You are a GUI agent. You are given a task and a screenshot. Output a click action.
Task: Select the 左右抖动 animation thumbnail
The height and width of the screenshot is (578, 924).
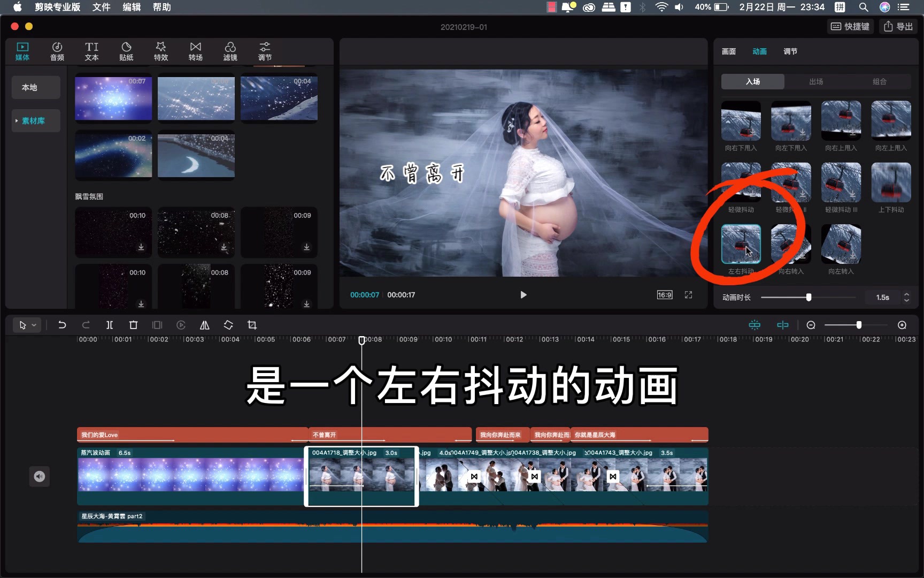[741, 245]
